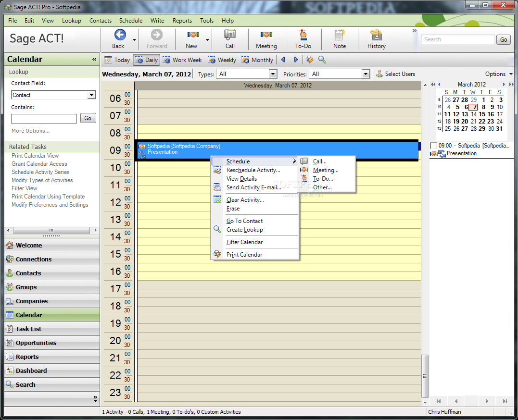Viewport: 518px width, 420px height.
Task: Open the Opportunities navigation item
Action: [52, 343]
